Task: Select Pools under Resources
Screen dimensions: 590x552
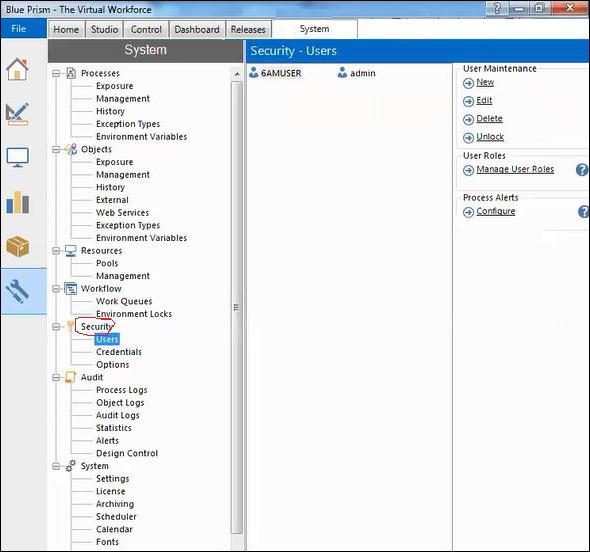Action: coord(107,263)
